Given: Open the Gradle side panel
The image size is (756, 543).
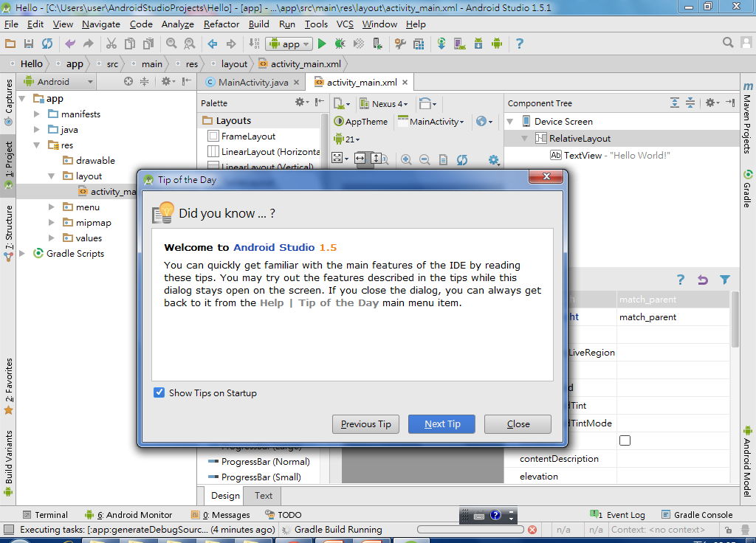Looking at the screenshot, I should pos(747,189).
